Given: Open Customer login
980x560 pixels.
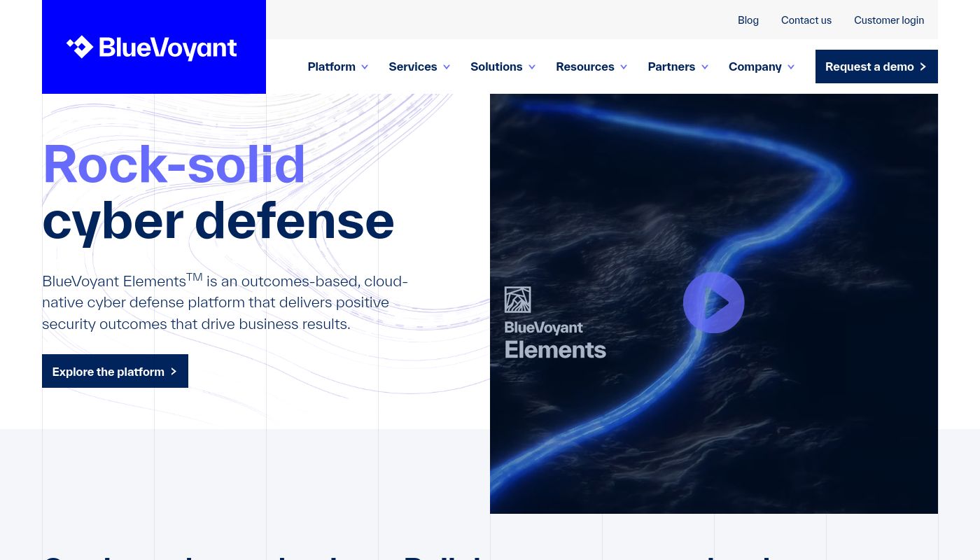Looking at the screenshot, I should (x=889, y=20).
